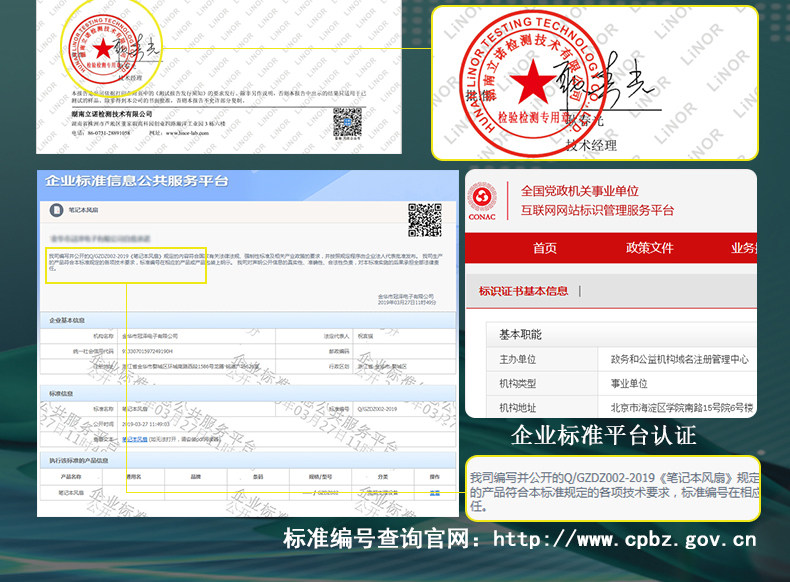Screen dimensions: 790x582
Task: Click the document icon beside 笔记本风扇 title
Action: 56,210
